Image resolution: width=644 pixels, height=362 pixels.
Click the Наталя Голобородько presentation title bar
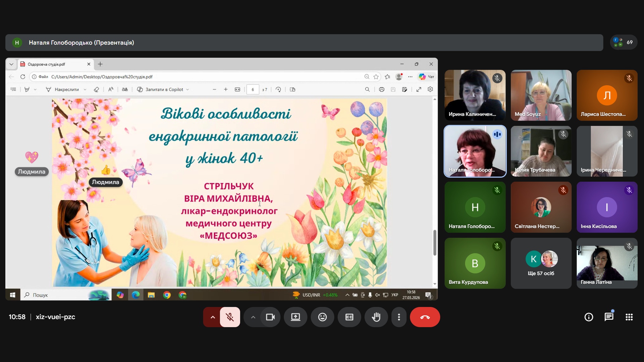coord(81,43)
